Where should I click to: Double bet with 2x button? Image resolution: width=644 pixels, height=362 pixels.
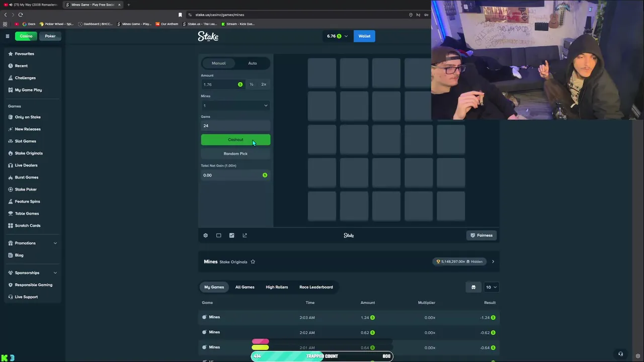(264, 84)
